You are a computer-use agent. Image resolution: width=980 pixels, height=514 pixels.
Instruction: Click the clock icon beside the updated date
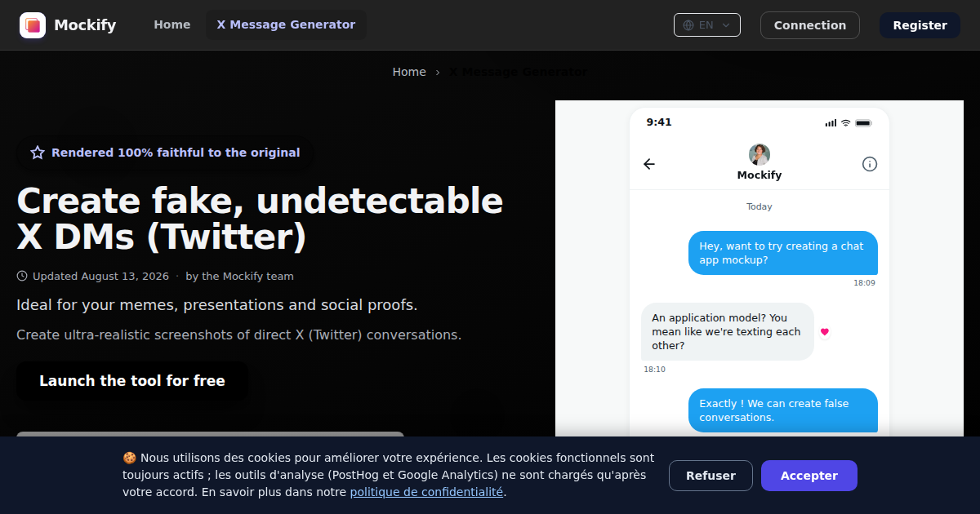(22, 276)
